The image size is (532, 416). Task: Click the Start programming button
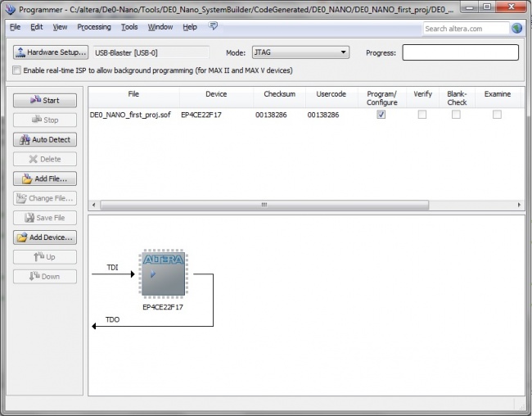pos(45,101)
